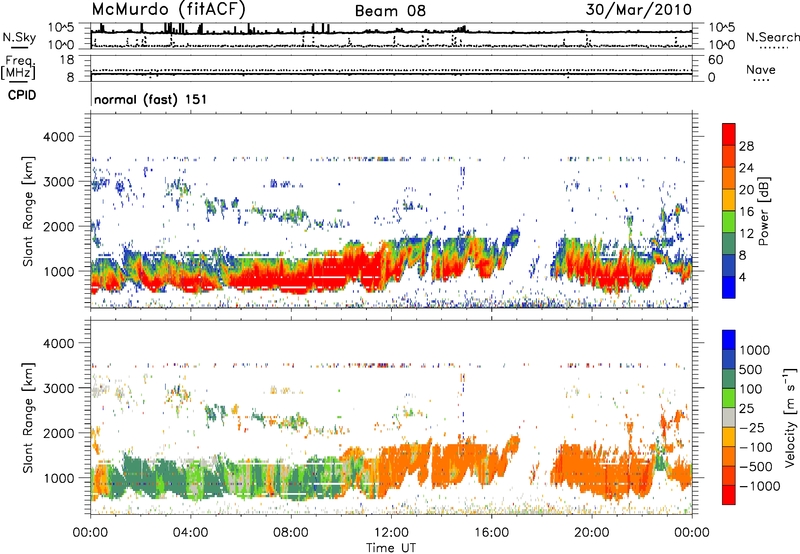This screenshot has height=554, width=800.
Task: Click 'Slant Range [km]' label on the velocity panel
Action: coord(28,417)
